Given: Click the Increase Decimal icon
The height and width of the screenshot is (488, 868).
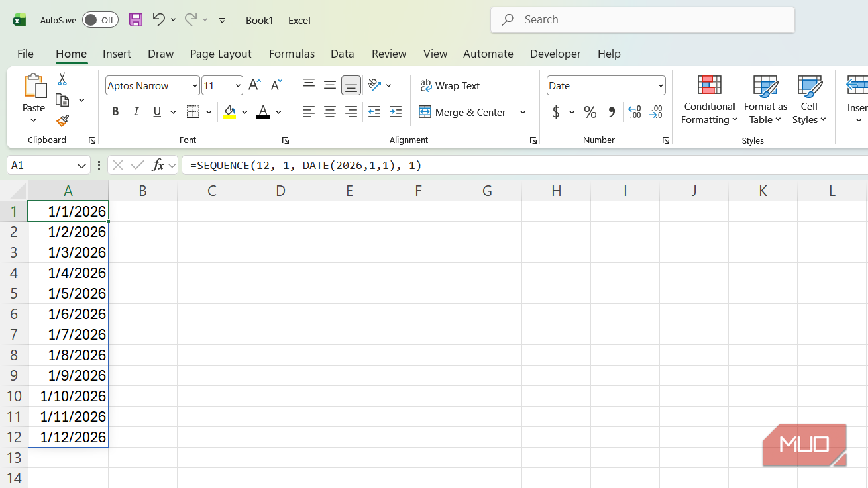Looking at the screenshot, I should (x=634, y=112).
